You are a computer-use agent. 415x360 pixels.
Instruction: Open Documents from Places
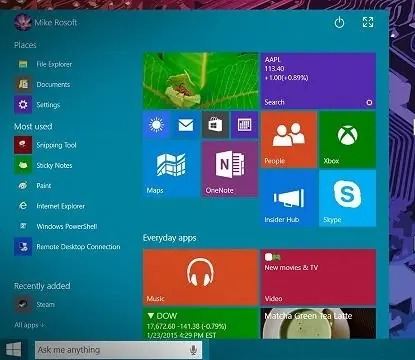point(43,85)
